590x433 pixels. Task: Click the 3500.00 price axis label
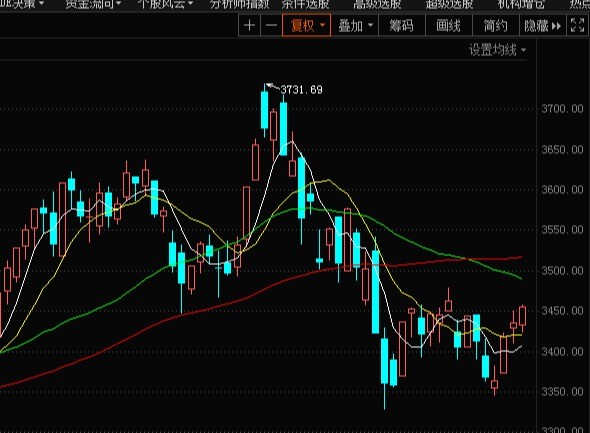(x=562, y=270)
